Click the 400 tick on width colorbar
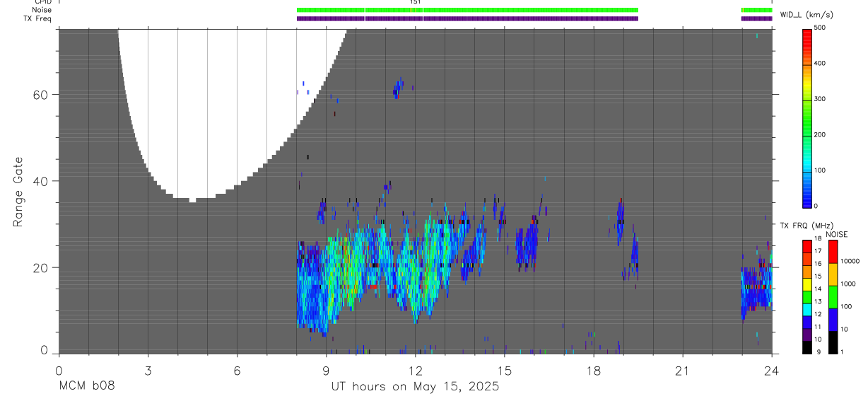This screenshot has width=868, height=401. tap(821, 64)
